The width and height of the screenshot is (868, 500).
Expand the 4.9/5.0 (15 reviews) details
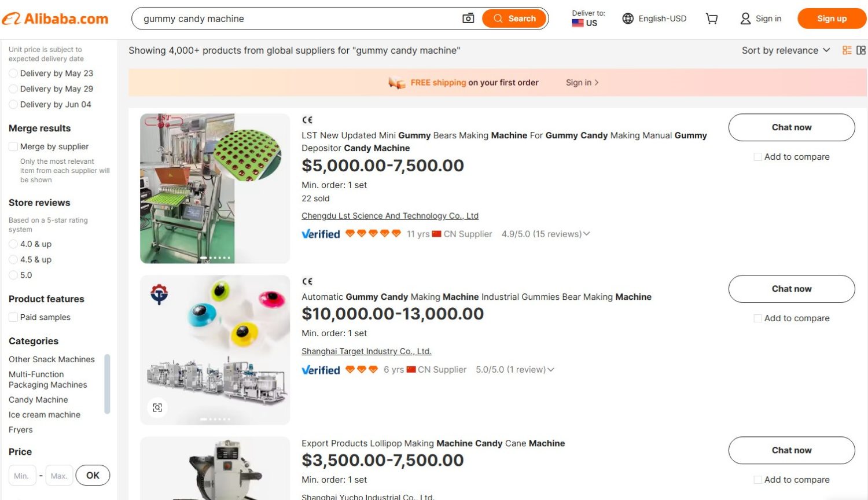(586, 234)
